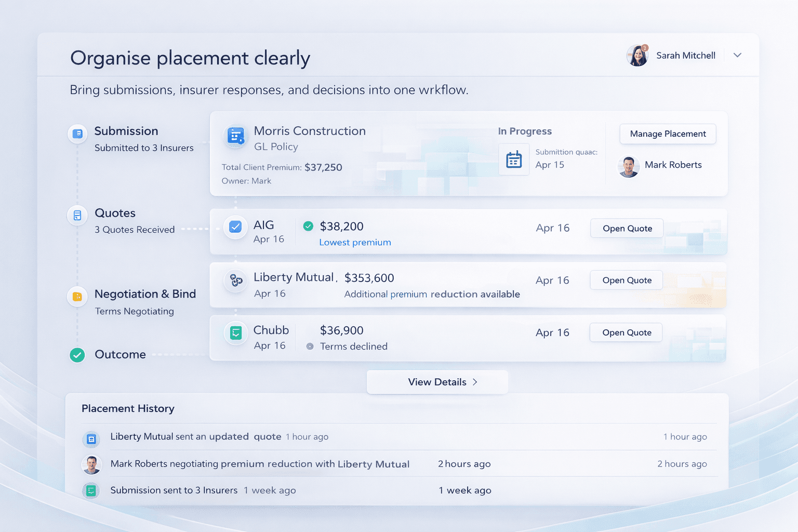Viewport: 798px width, 532px height.
Task: Open Sarah Mitchell profile avatar
Action: [637, 56]
